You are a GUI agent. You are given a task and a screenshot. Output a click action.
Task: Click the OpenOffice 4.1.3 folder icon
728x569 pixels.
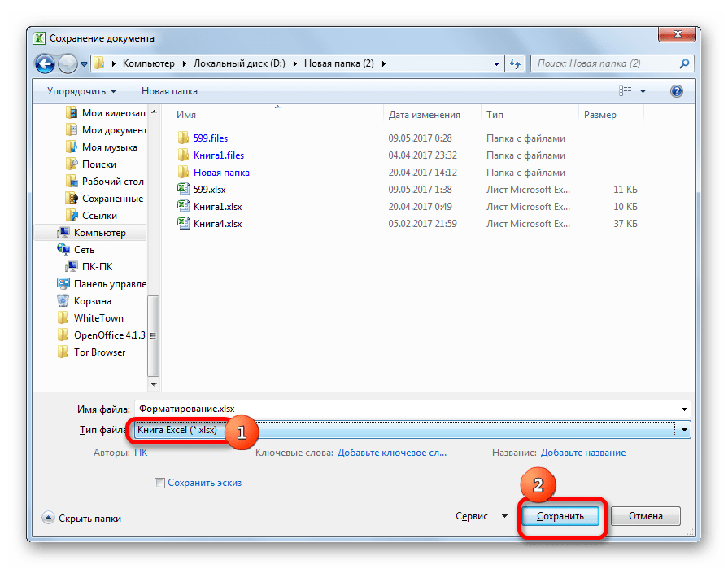tap(63, 335)
